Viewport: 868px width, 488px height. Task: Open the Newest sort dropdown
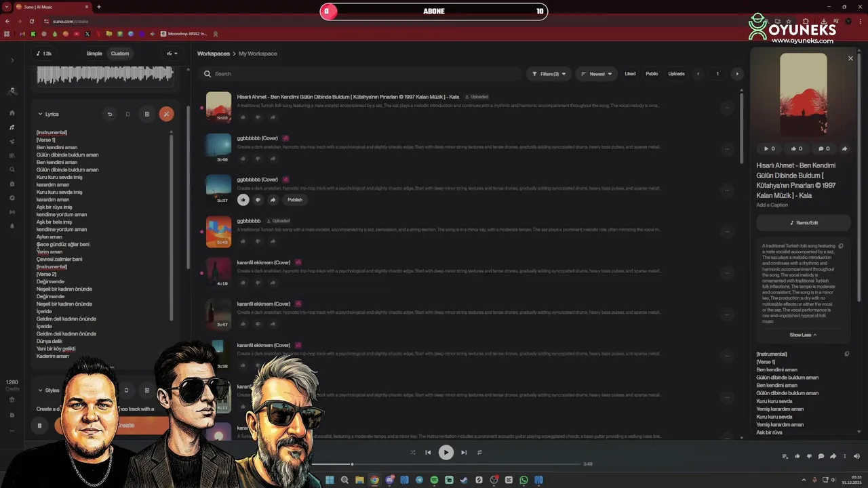[x=597, y=74]
